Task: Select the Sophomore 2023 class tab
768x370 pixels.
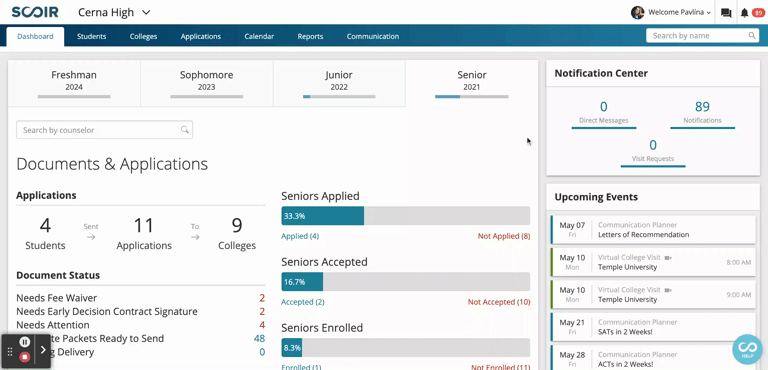Action: click(207, 83)
